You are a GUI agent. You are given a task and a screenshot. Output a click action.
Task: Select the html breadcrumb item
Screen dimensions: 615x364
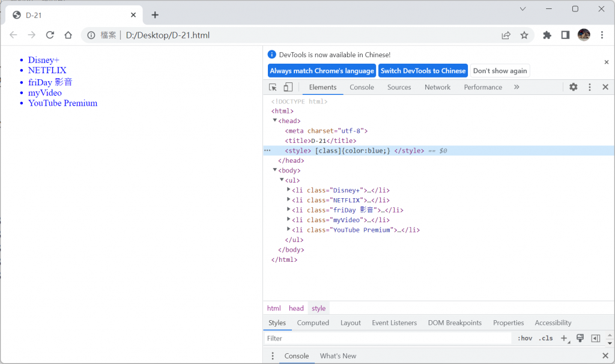[x=274, y=308]
